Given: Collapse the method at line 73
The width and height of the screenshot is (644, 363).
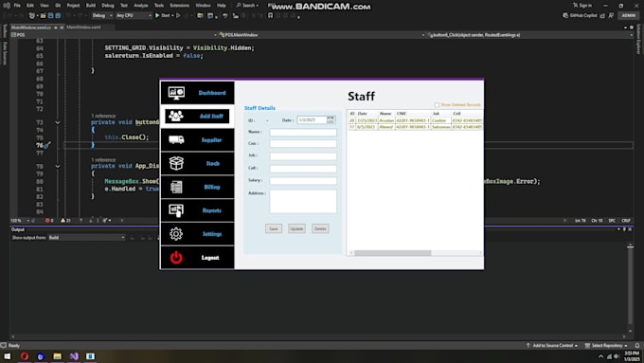Looking at the screenshot, I should [58, 122].
